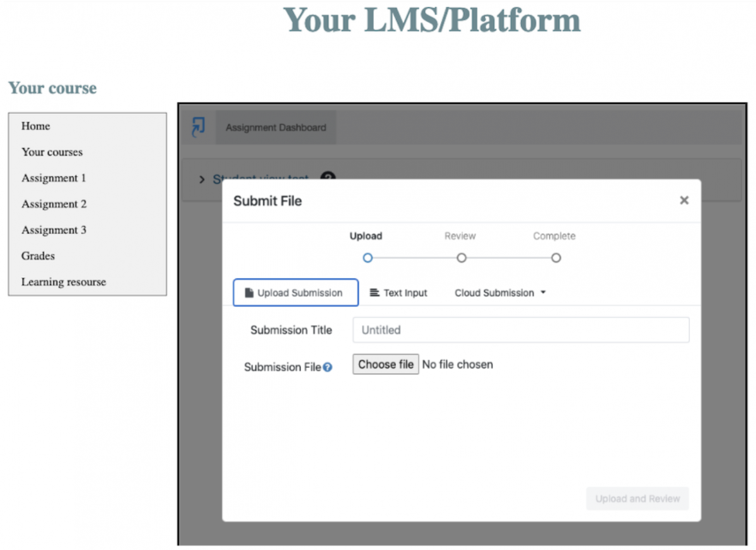
Task: Open the Cloud Submission dropdown
Action: [500, 293]
